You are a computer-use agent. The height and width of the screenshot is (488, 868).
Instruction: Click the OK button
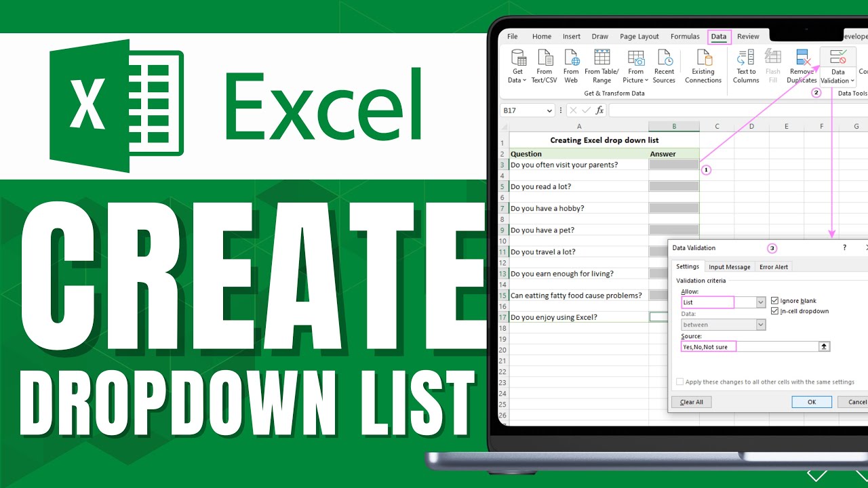[x=812, y=402]
